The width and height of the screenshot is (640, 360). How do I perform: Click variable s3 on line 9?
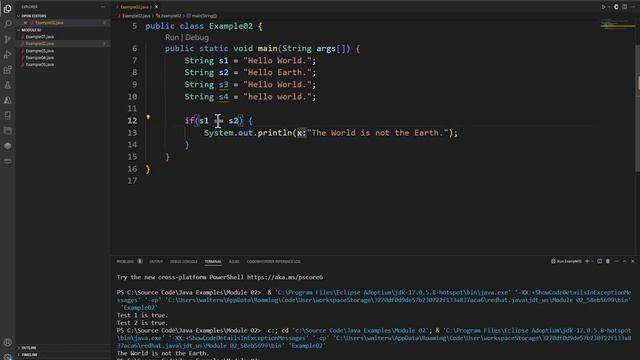223,85
